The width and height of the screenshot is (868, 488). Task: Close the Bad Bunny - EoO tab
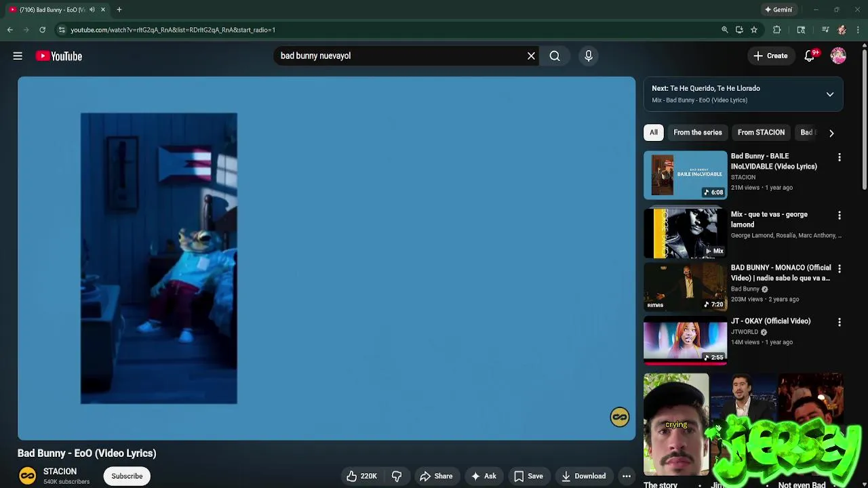click(x=103, y=9)
